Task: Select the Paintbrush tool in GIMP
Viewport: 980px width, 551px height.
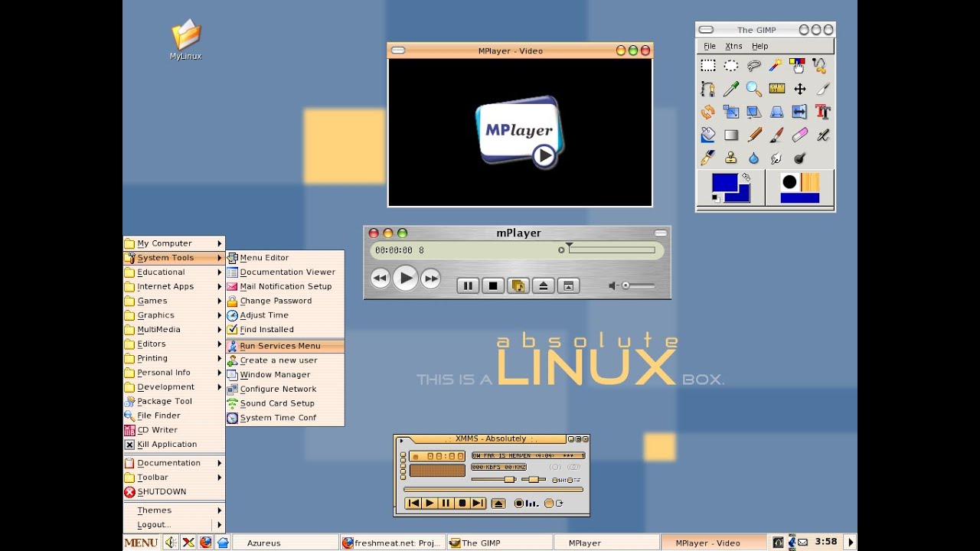Action: tap(777, 135)
